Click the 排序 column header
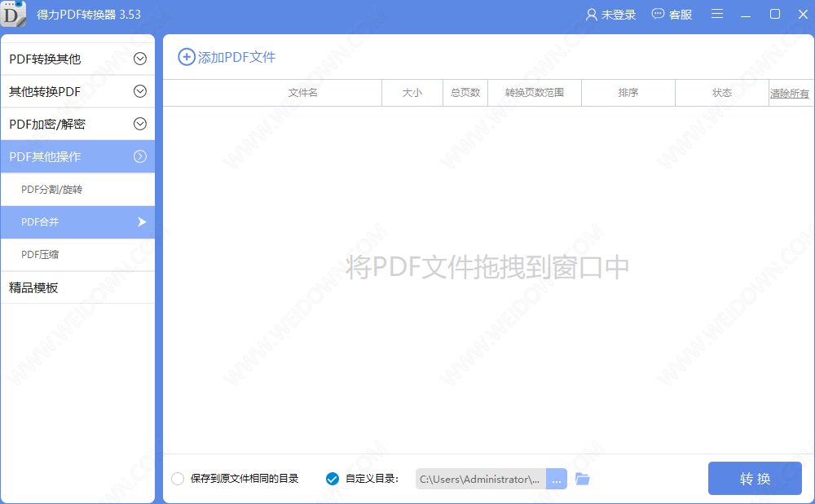815x504 pixels. (628, 92)
